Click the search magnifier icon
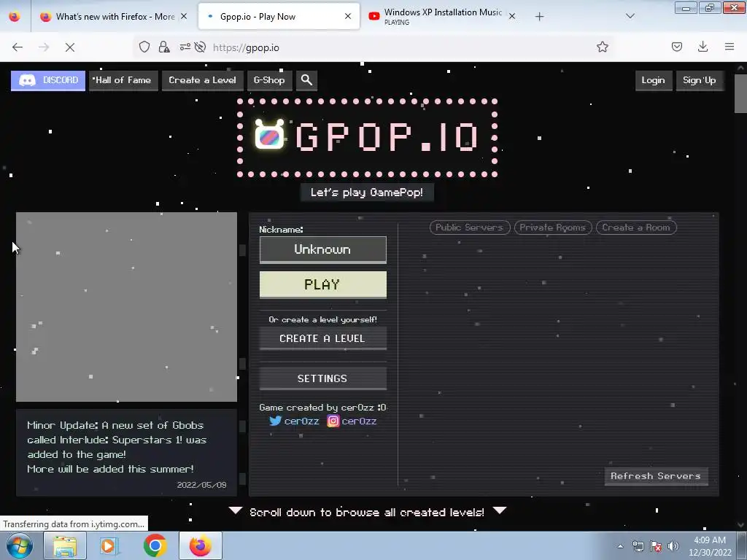This screenshot has width=747, height=560. click(x=307, y=80)
